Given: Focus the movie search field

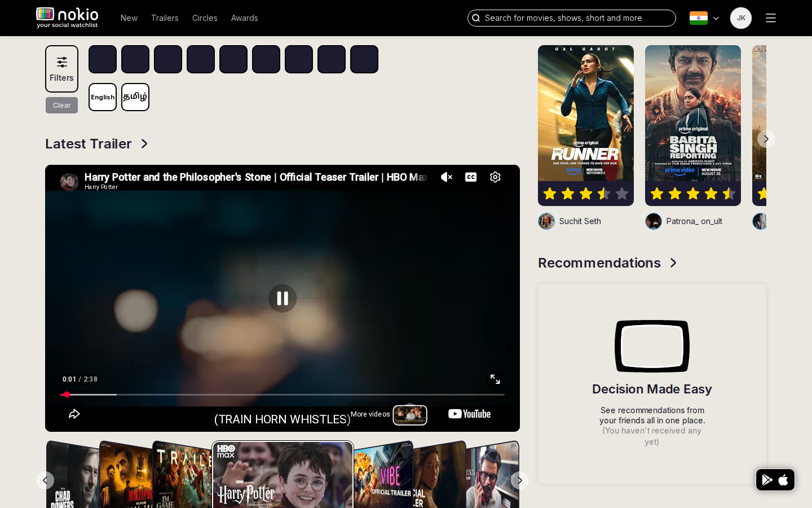Looking at the screenshot, I should [x=571, y=18].
